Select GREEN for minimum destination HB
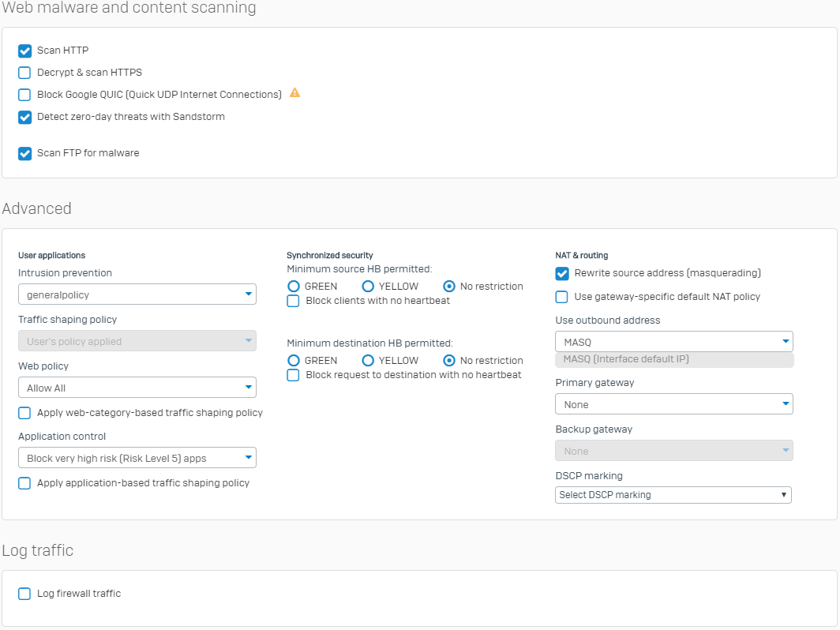Viewport: 840px width, 630px height. (294, 361)
